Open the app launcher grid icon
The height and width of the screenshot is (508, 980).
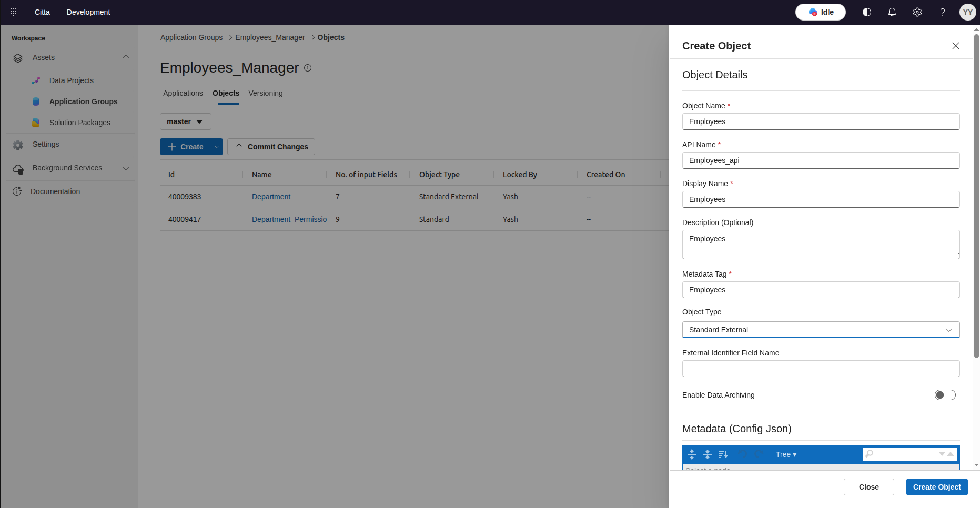click(14, 12)
